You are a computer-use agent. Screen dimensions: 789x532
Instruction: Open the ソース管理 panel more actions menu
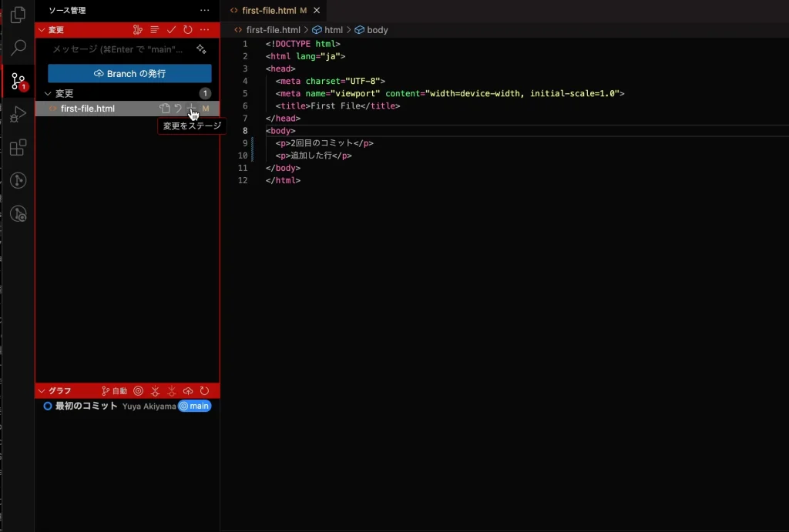pyautogui.click(x=204, y=10)
